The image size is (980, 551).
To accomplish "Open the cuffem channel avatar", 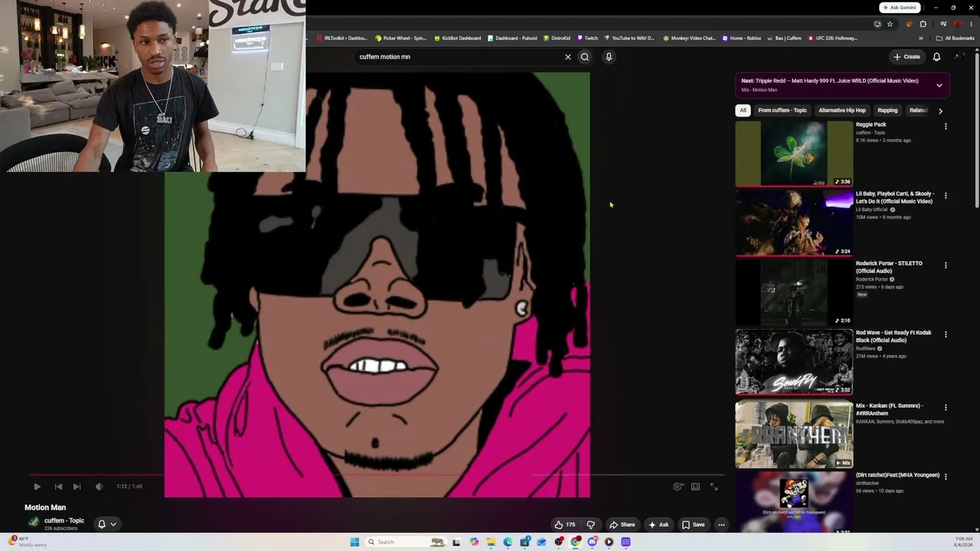I will pyautogui.click(x=33, y=523).
